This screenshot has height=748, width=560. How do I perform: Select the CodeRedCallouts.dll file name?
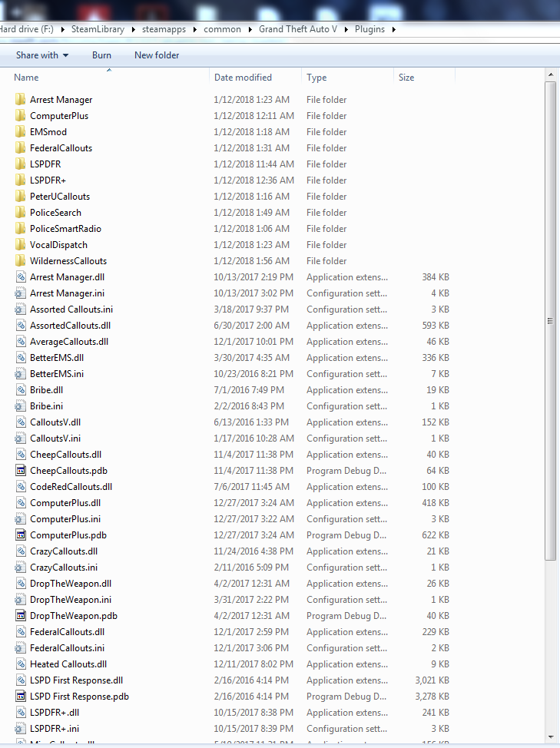pyautogui.click(x=71, y=487)
